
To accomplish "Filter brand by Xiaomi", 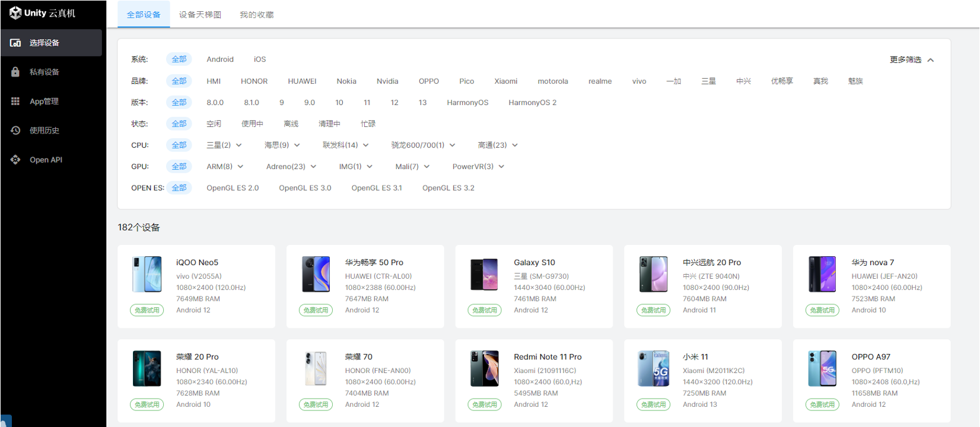I will coord(506,81).
